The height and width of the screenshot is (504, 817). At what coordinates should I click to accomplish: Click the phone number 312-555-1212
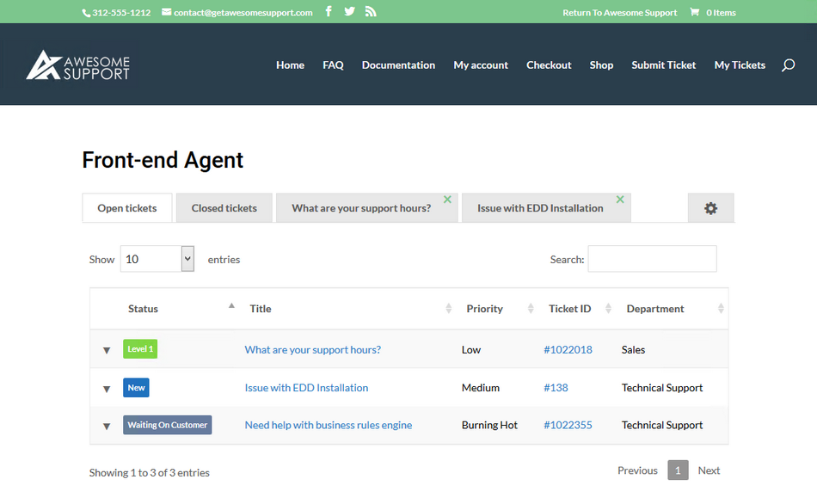tap(121, 13)
